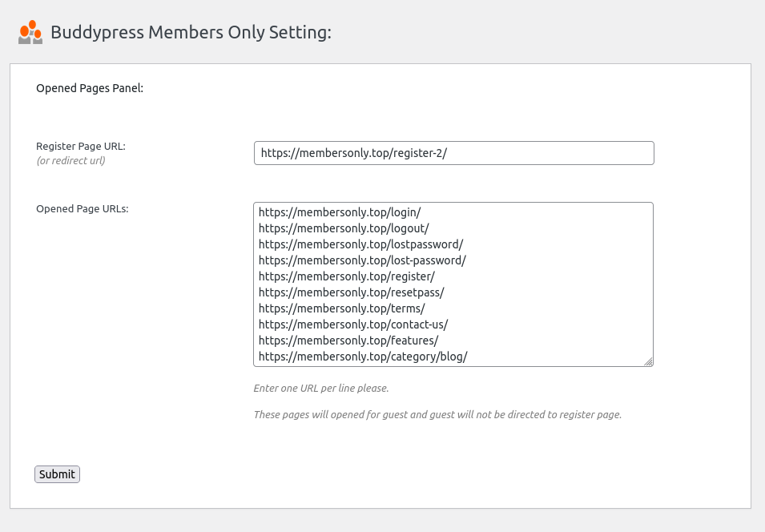765x532 pixels.
Task: Click inside the Opened Page URLs textarea
Action: [x=453, y=284]
